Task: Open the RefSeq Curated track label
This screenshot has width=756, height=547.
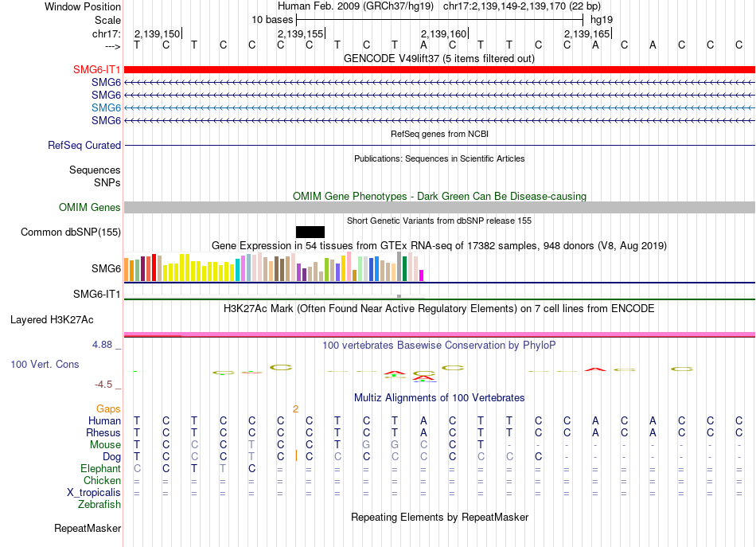Action: (x=84, y=145)
